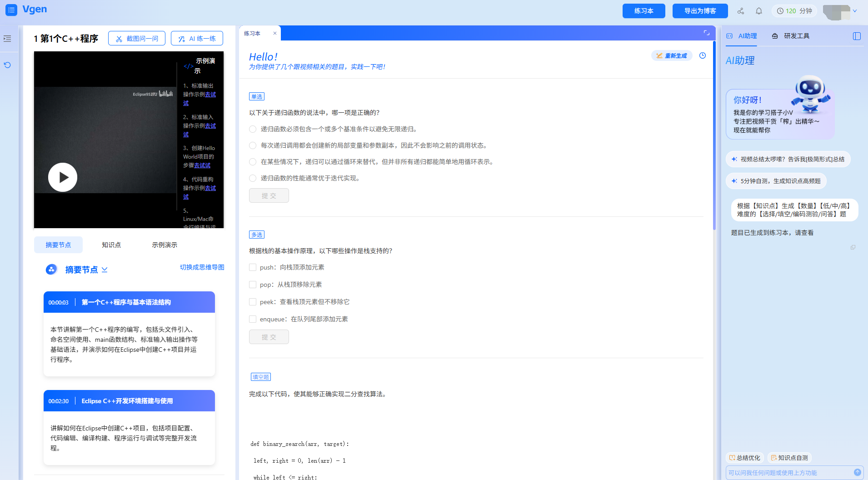Viewport: 868px width, 480px height.
Task: Click 视频总结太啰嗦 suggestion chip
Action: point(788,159)
